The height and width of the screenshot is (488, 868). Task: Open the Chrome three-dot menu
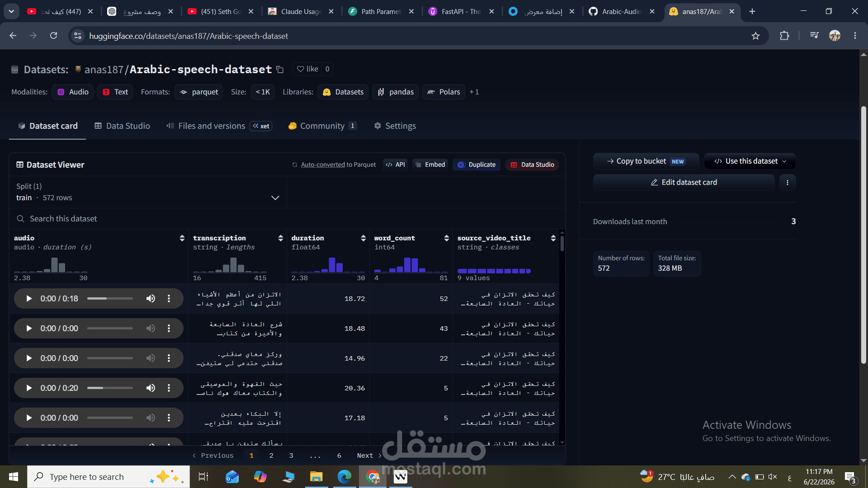point(855,36)
